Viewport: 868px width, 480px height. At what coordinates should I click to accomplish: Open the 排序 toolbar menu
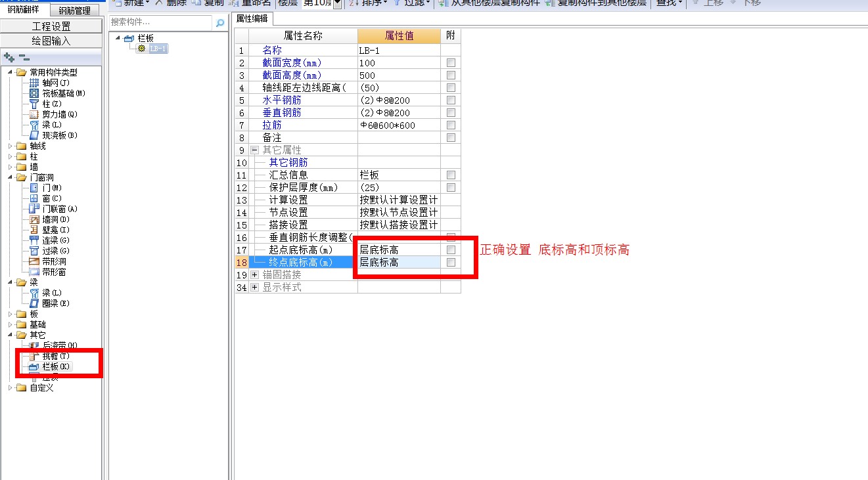pyautogui.click(x=367, y=3)
